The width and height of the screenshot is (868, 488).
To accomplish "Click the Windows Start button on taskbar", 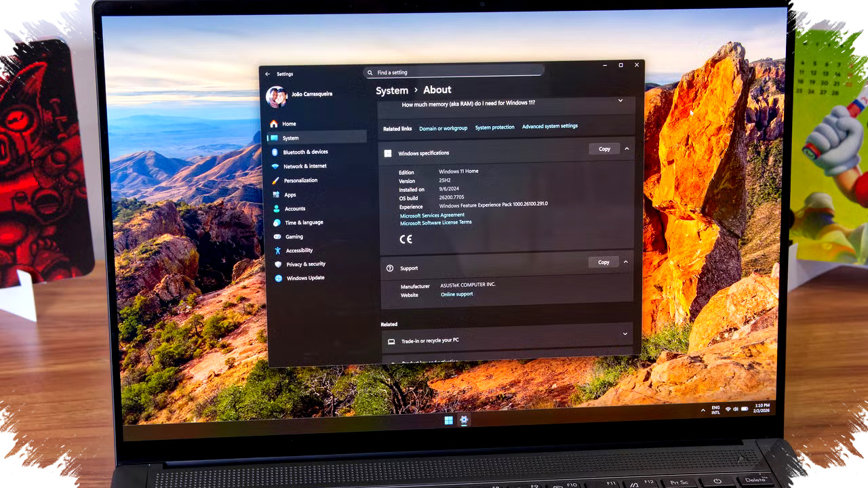I will pos(448,420).
